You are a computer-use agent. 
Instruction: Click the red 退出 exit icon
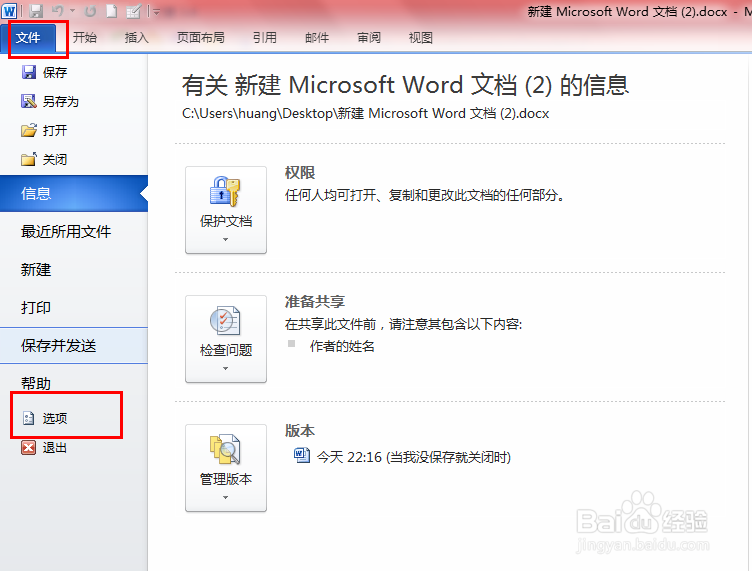(29, 447)
